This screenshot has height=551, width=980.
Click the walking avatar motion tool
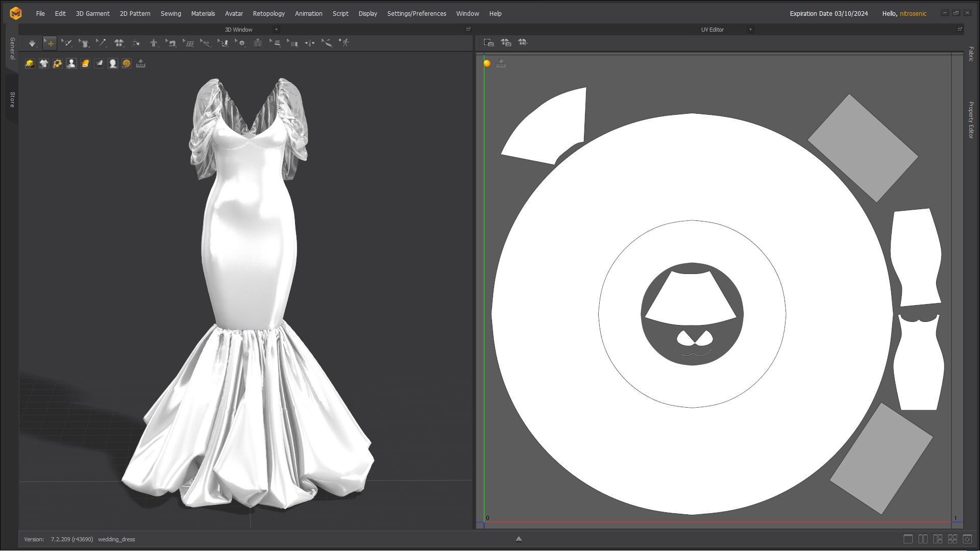345,43
